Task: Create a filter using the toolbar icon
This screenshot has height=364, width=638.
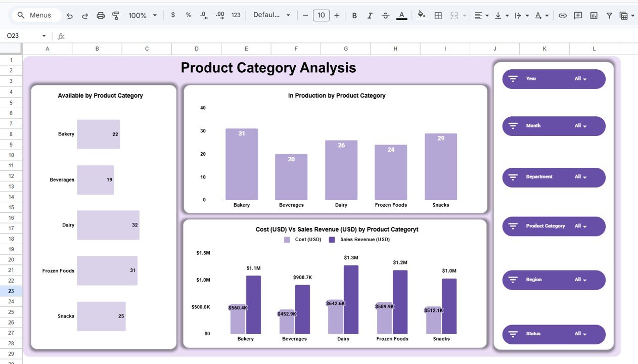Action: [x=609, y=15]
